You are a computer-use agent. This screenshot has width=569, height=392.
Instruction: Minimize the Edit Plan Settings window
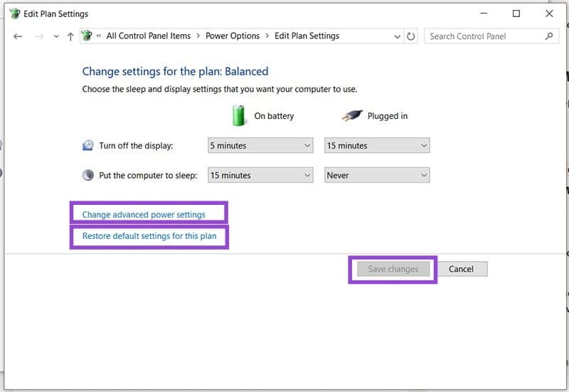(x=484, y=14)
